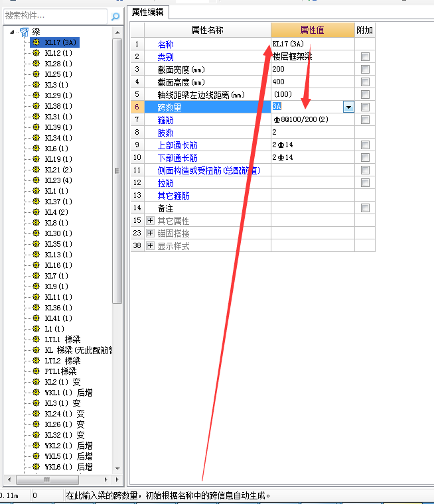Image resolution: width=434 pixels, height=504 pixels.
Task: Click the gear icon of KL17 (3A)
Action: coord(36,42)
